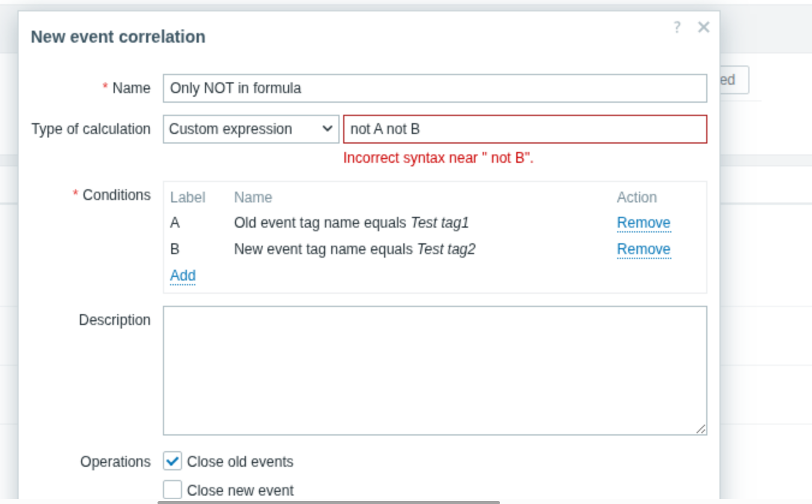Select the Old event tag name condition text
This screenshot has height=504, width=812.
click(351, 223)
